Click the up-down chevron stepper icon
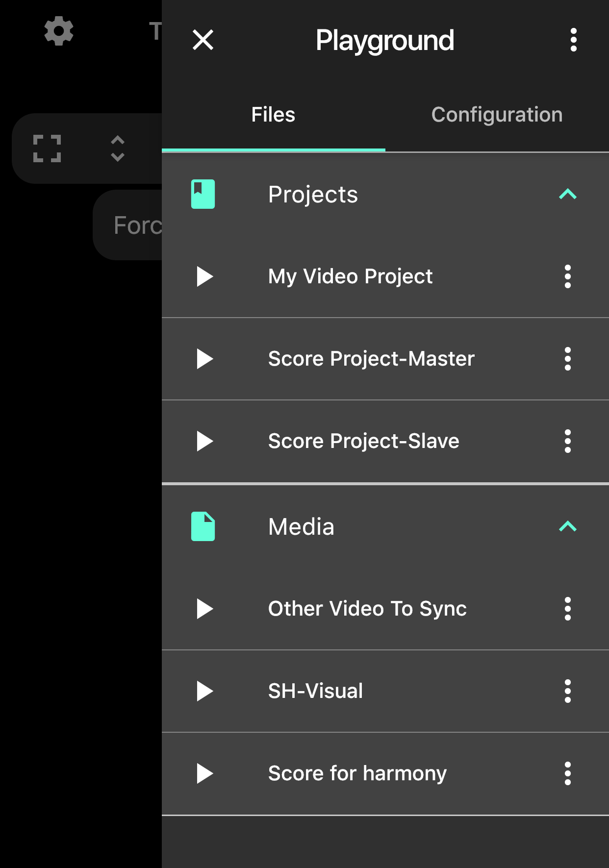 tap(118, 149)
